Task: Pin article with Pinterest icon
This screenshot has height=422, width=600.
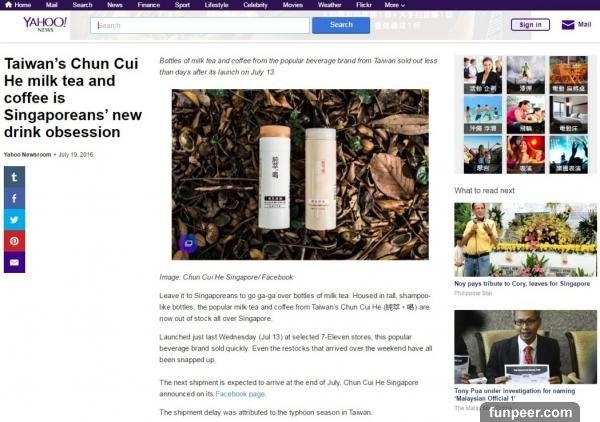Action: coord(15,241)
